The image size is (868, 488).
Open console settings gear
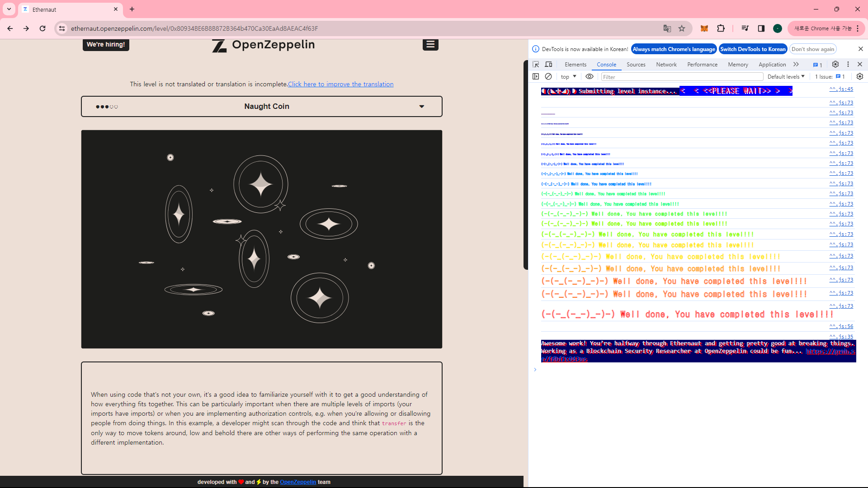click(860, 77)
